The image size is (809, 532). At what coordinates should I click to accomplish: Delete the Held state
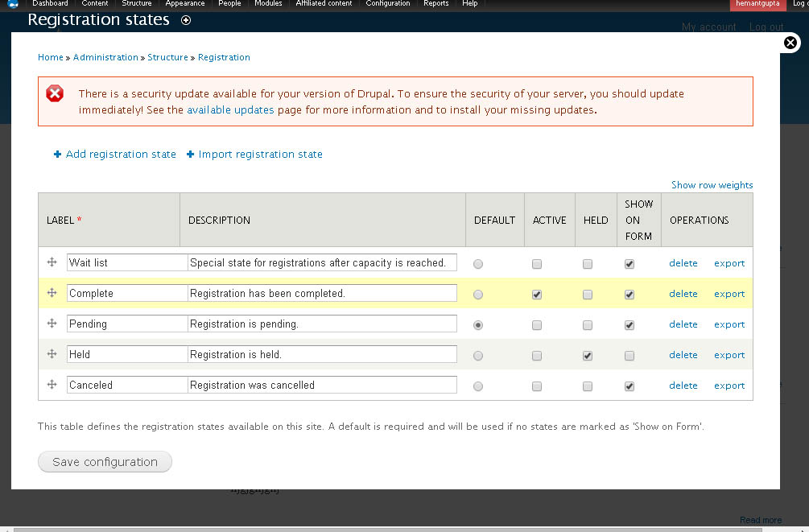click(683, 354)
